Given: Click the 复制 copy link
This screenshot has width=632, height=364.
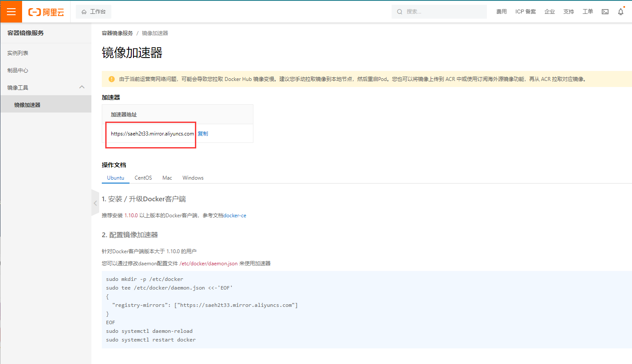Looking at the screenshot, I should click(x=203, y=134).
